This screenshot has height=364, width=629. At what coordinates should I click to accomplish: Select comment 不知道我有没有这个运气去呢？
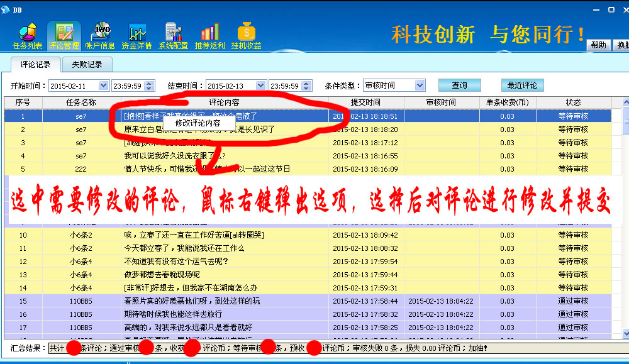pos(176,262)
